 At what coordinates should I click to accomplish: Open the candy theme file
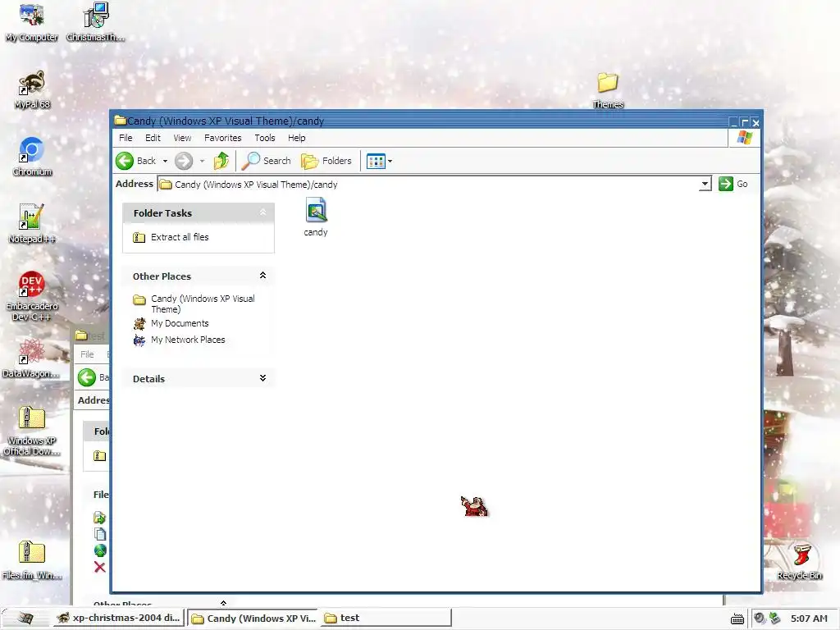click(316, 217)
